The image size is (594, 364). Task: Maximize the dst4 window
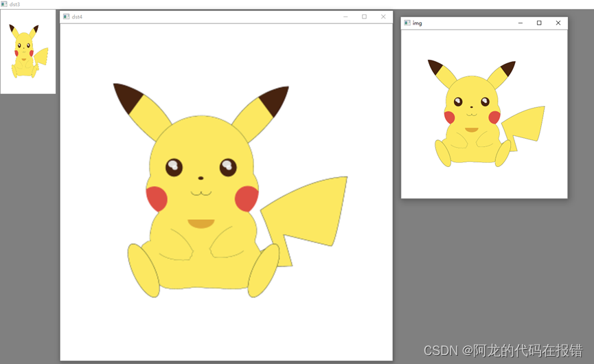pos(364,16)
